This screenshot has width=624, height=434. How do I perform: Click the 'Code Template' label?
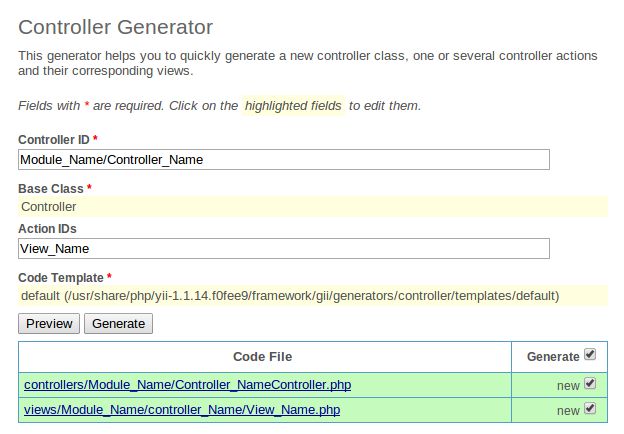point(61,278)
